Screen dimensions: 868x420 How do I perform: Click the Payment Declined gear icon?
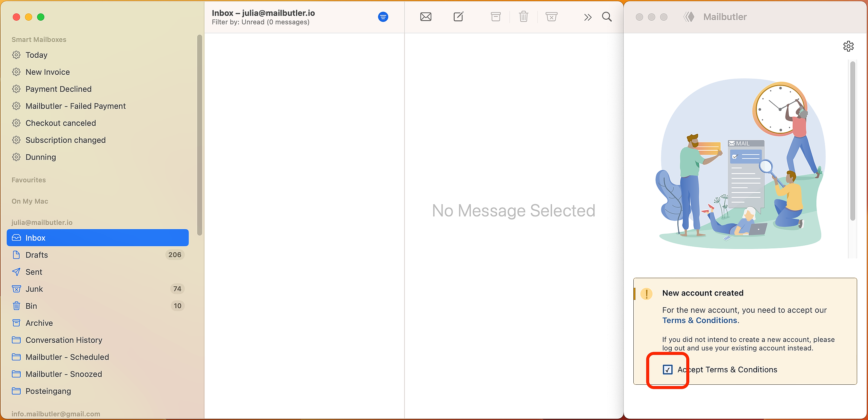(16, 89)
